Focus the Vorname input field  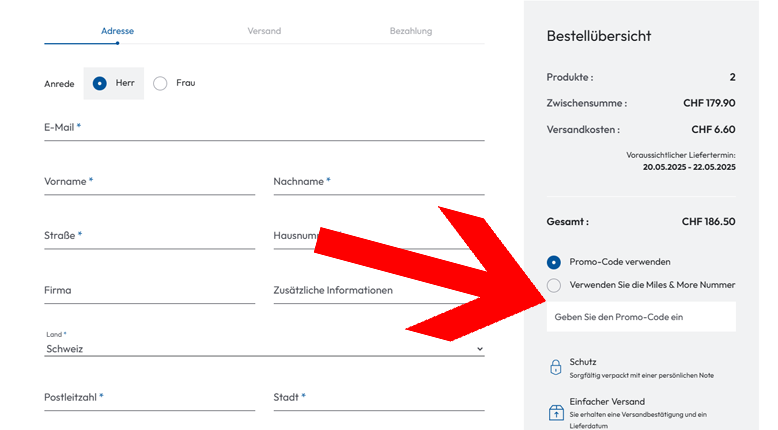tap(150, 183)
